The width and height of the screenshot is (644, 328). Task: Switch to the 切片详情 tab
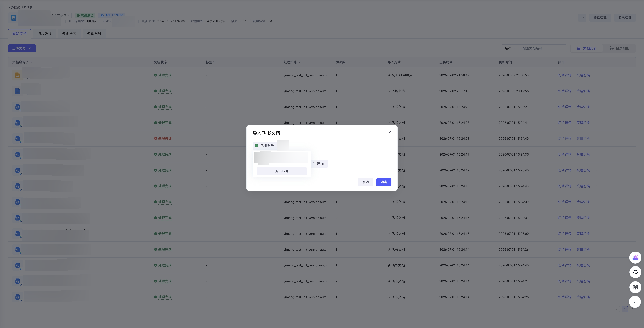44,33
